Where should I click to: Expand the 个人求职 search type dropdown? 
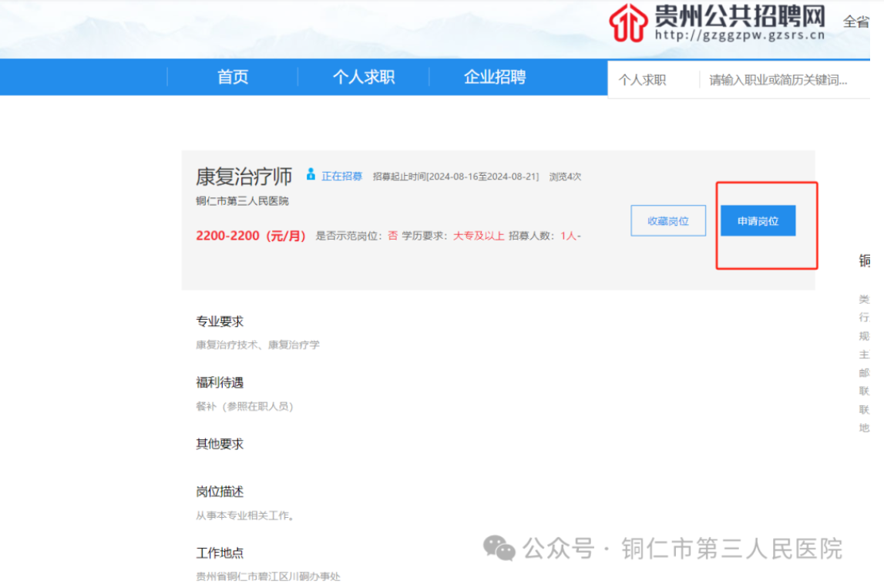pyautogui.click(x=642, y=80)
